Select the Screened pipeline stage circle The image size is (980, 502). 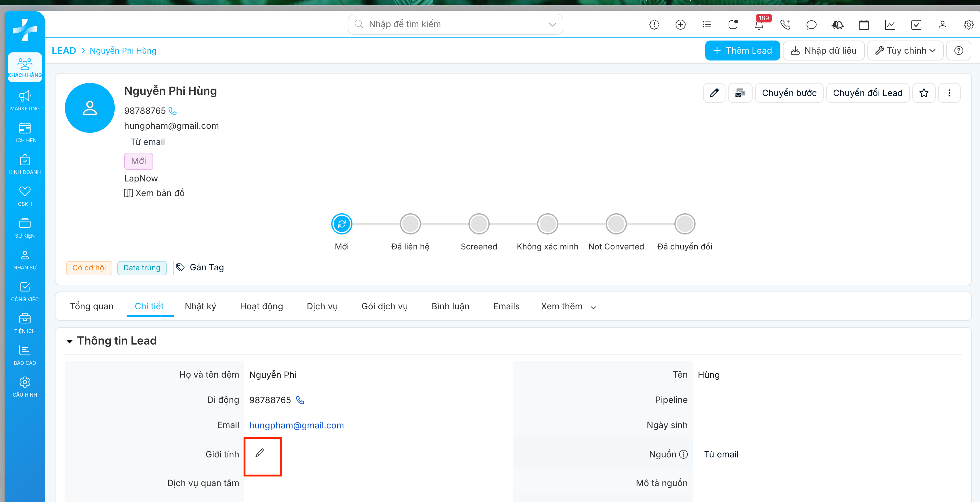tap(478, 224)
